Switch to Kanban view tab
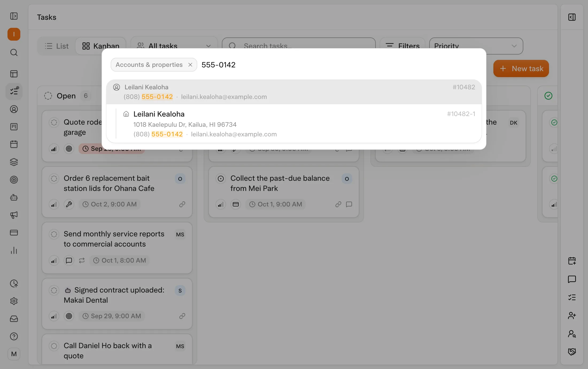This screenshot has height=369, width=588. point(100,46)
